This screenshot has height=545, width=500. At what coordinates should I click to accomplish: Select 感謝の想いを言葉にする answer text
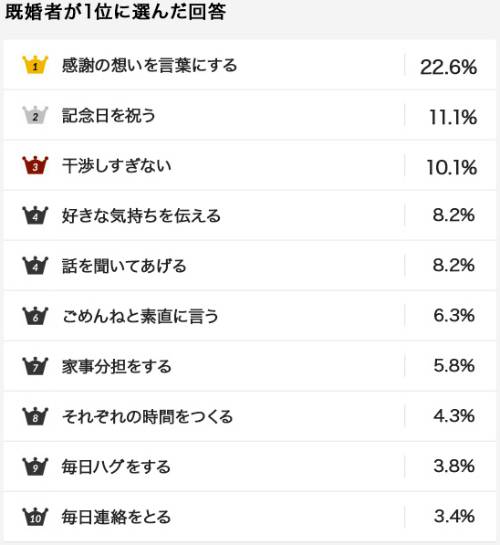pyautogui.click(x=149, y=65)
